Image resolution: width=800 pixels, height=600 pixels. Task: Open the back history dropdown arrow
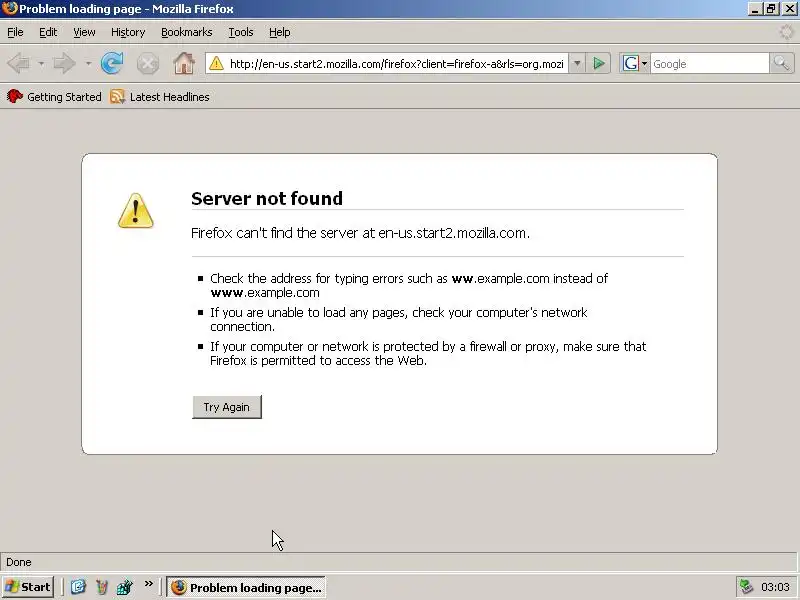[x=41, y=64]
